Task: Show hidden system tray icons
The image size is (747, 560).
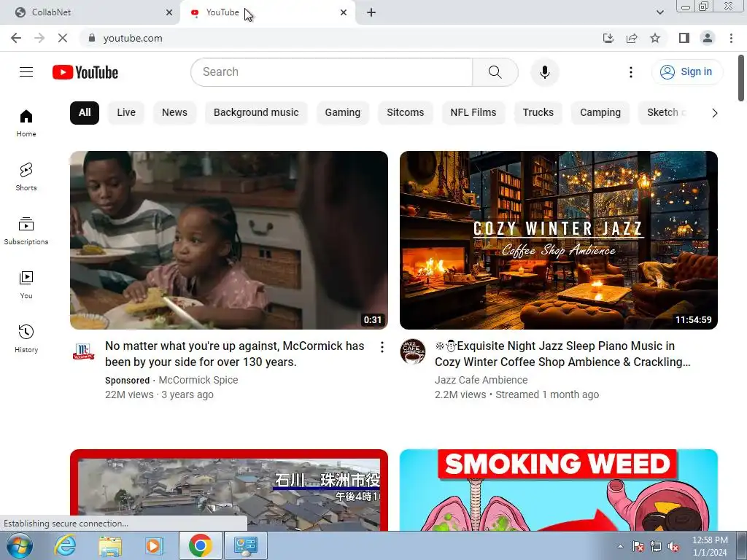Action: pos(620,546)
